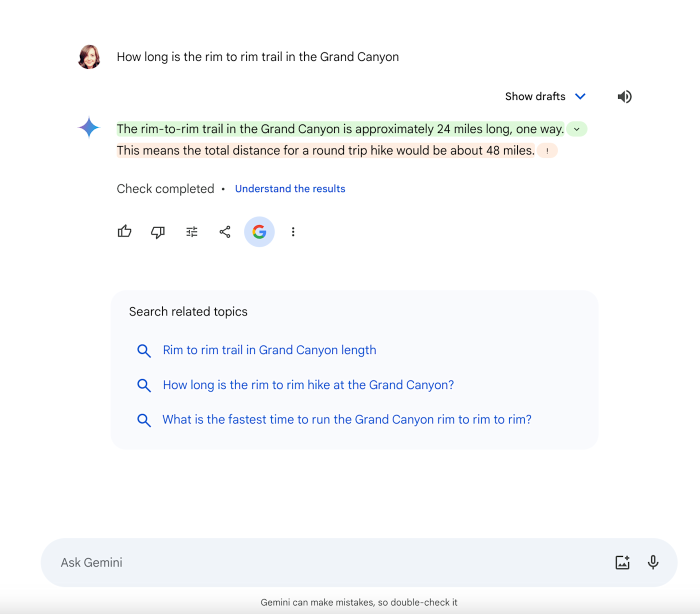Open the three-dot more options menu
700x614 pixels.
(x=293, y=231)
